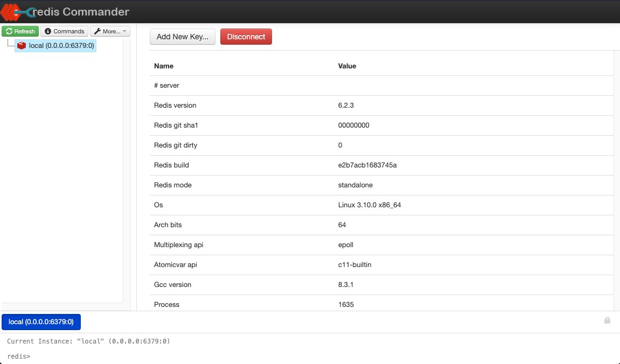Select the 'Redis version' name cell
The height and width of the screenshot is (364, 620).
pos(175,105)
